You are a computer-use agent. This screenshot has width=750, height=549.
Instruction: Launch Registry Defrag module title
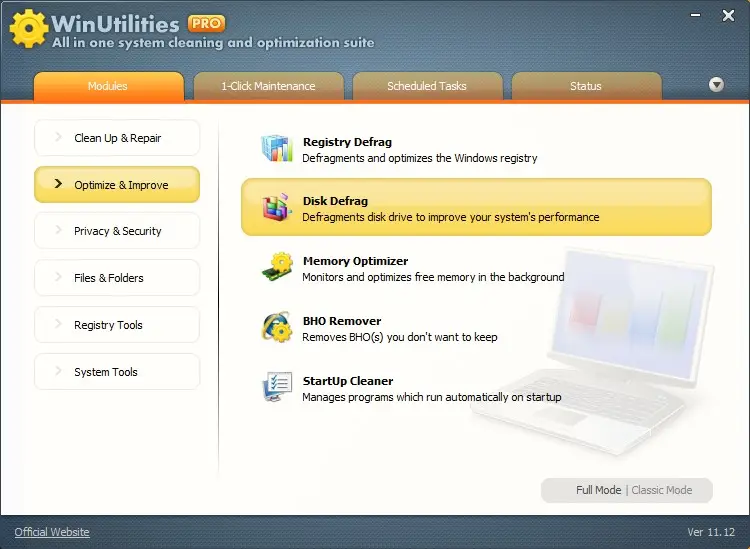(x=347, y=142)
